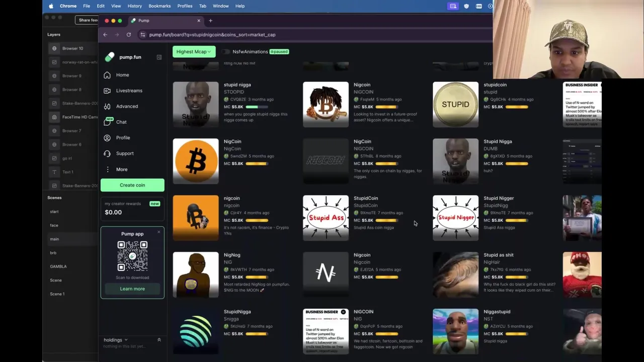The image size is (644, 362).
Task: Select FaceTime HD Camera layer icon
Action: [54, 117]
